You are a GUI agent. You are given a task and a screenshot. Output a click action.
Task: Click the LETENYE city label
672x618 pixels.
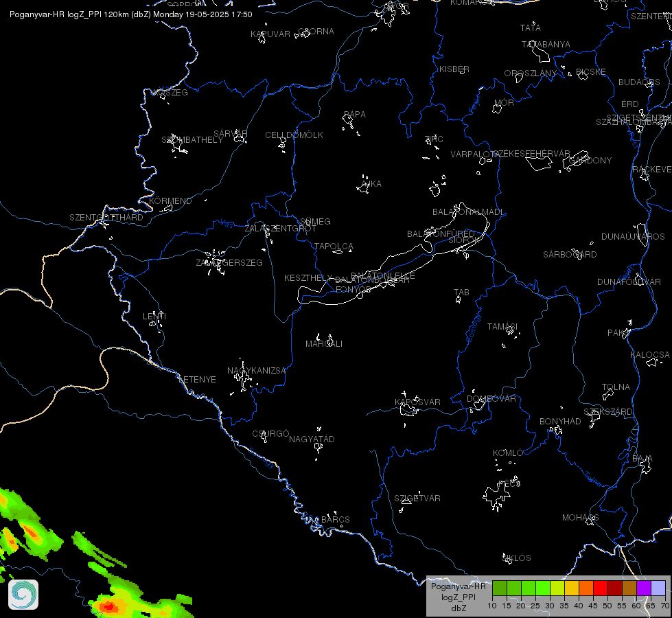pos(197,380)
